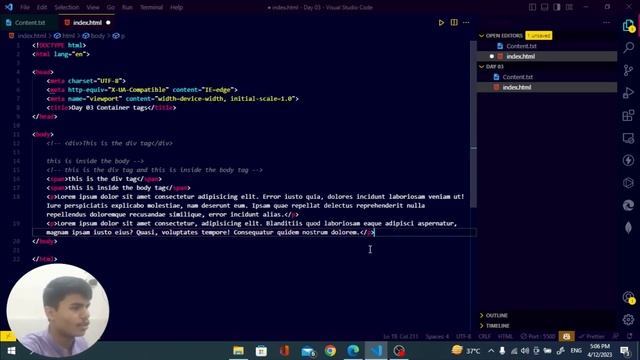The width and height of the screenshot is (640, 360).
Task: Open the Extensions view
Action: [629, 116]
